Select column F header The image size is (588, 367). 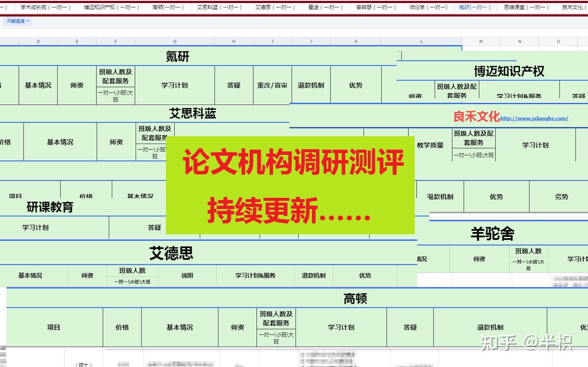click(x=116, y=41)
